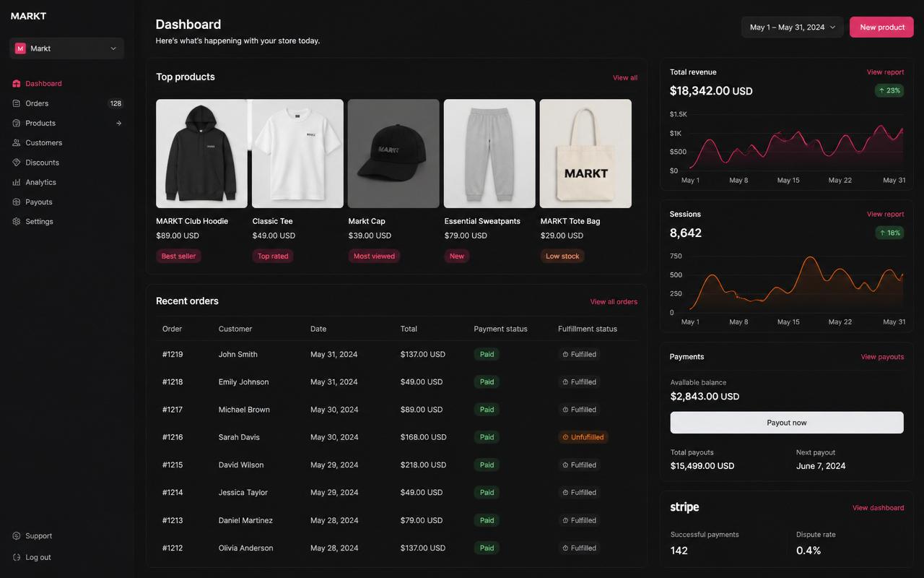Click View all top products link
Viewport: 924px width, 578px height.
pos(625,78)
